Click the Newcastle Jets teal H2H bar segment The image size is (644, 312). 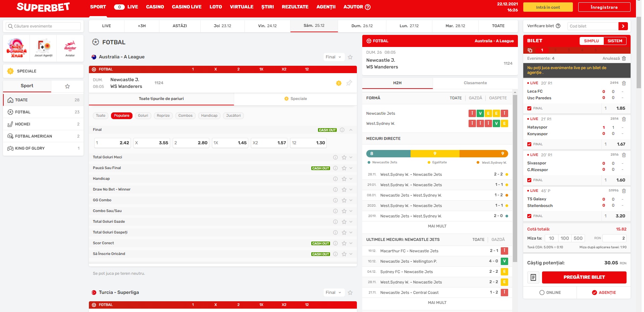(388, 154)
